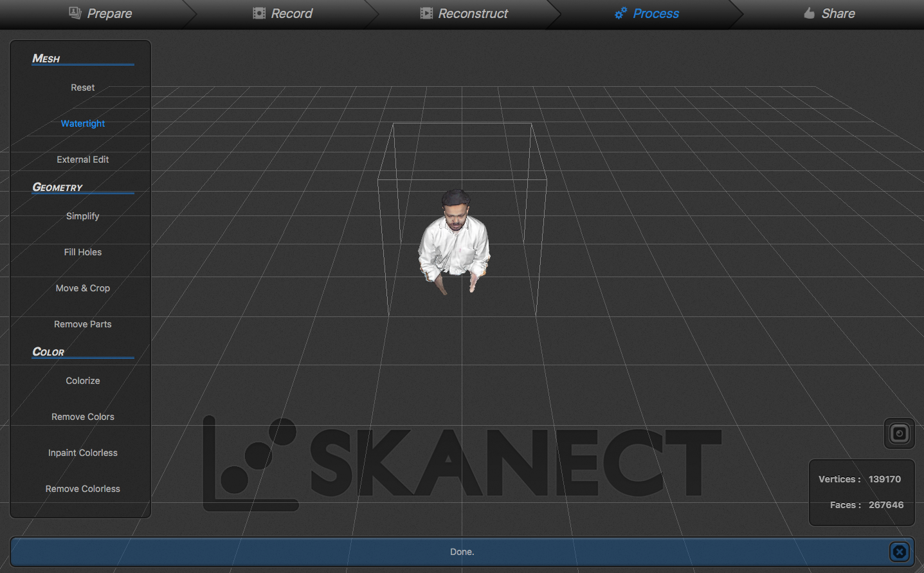Click the Faces count 267646
Image resolution: width=924 pixels, height=573 pixels.
tap(886, 505)
